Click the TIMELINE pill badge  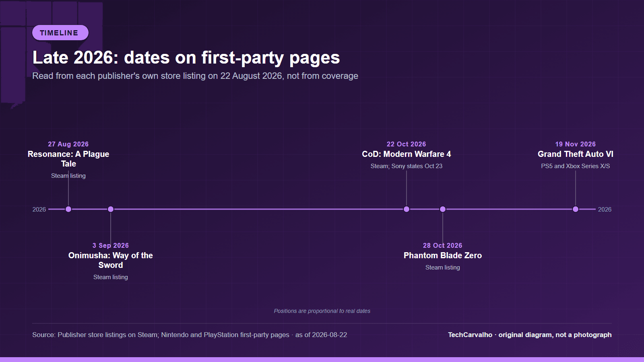coord(60,33)
